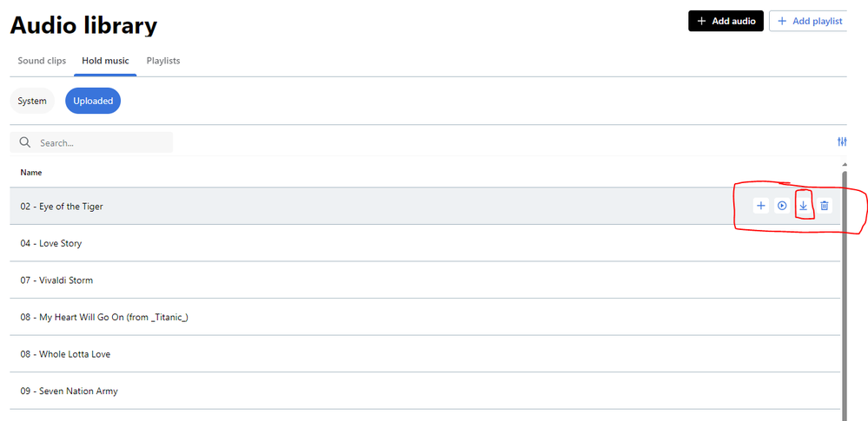Switch to the System filter pill

pos(31,102)
